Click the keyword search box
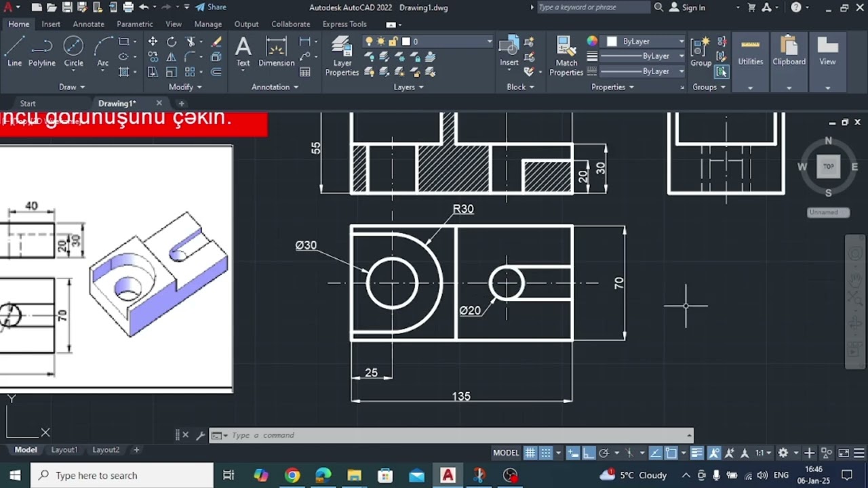This screenshot has width=868, height=488. 593,7
